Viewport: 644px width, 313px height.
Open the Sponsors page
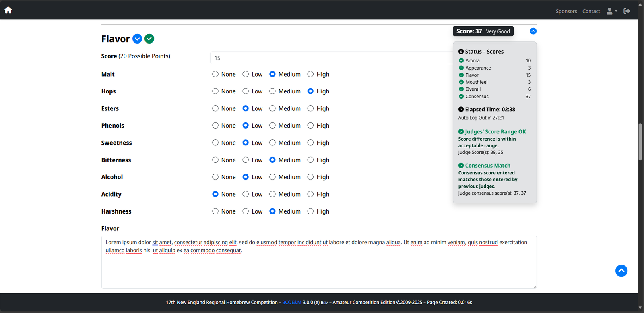click(566, 11)
